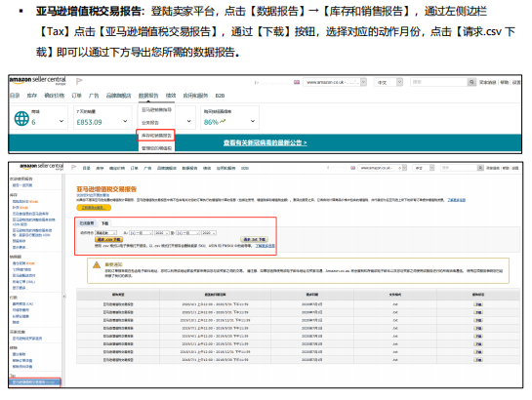532x400 pixels.
Task: Open marketplace dropdown in lower screenshot header
Action: point(383,168)
